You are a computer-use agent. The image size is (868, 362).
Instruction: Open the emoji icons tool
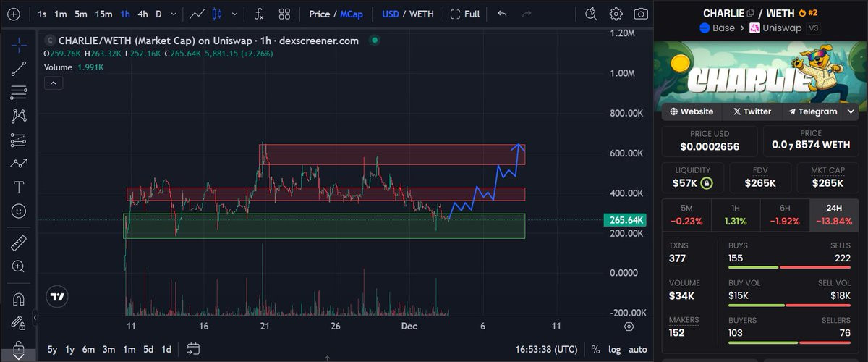tap(19, 211)
